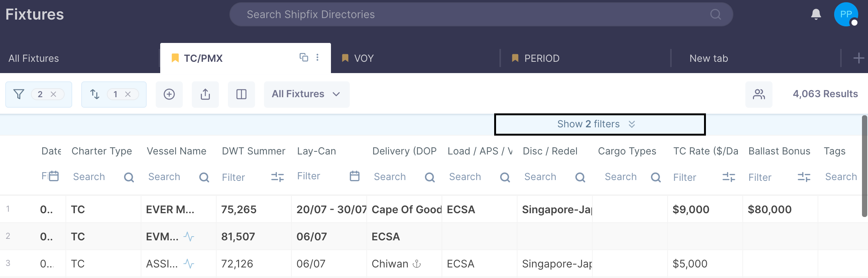Image resolution: width=868 pixels, height=278 pixels.
Task: Click the add circle plus button
Action: [169, 94]
